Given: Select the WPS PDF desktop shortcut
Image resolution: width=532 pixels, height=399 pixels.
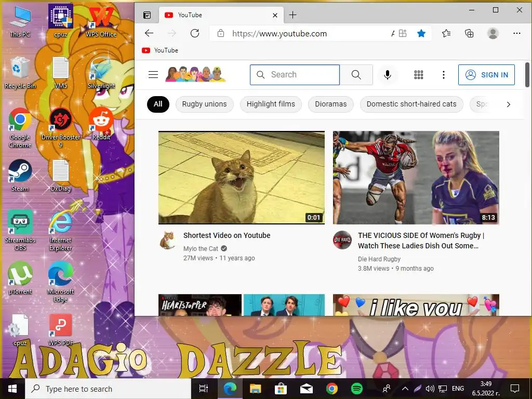Looking at the screenshot, I should (61, 330).
